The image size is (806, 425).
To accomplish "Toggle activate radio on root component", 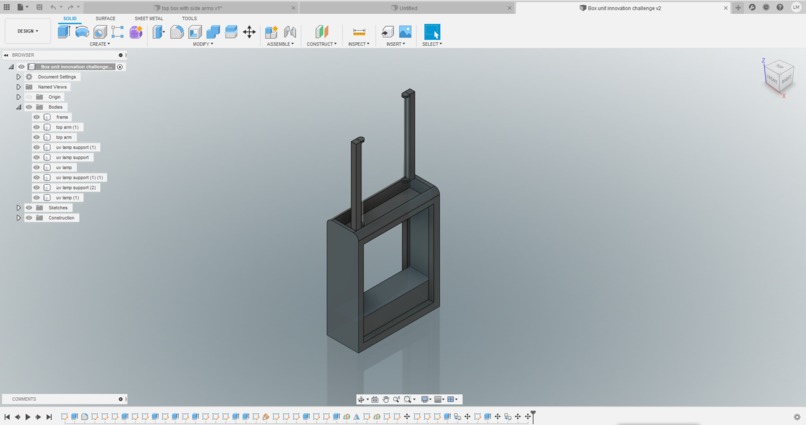I will 120,67.
